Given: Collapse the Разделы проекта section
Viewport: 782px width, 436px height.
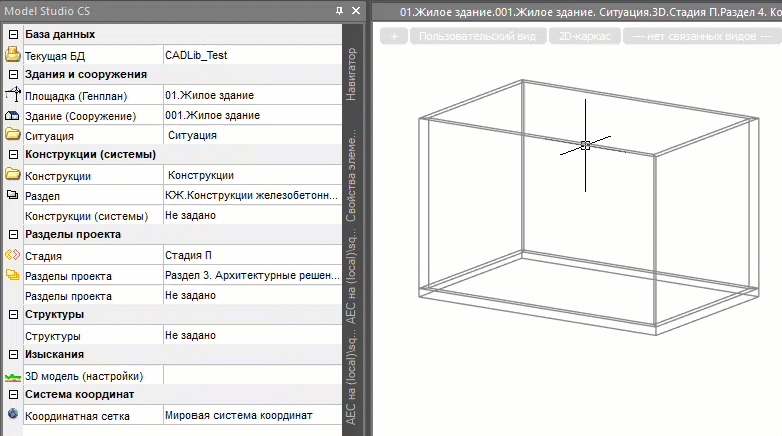Looking at the screenshot, I should (x=13, y=235).
